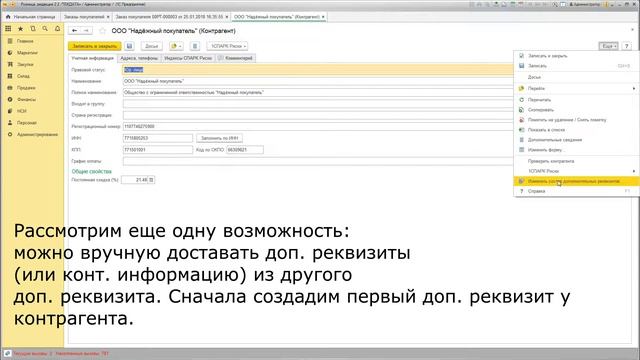The height and width of the screenshot is (360, 640).
Task: Click the Код по ОКПО field
Action: click(x=245, y=150)
